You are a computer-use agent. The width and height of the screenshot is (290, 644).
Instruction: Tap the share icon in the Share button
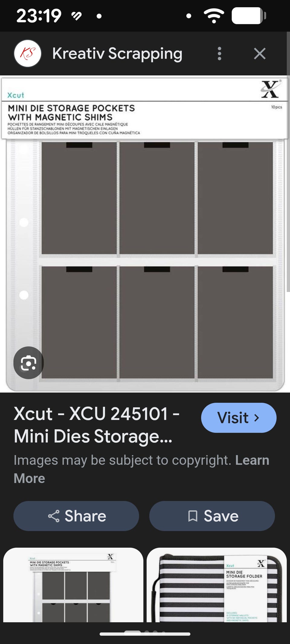point(54,516)
